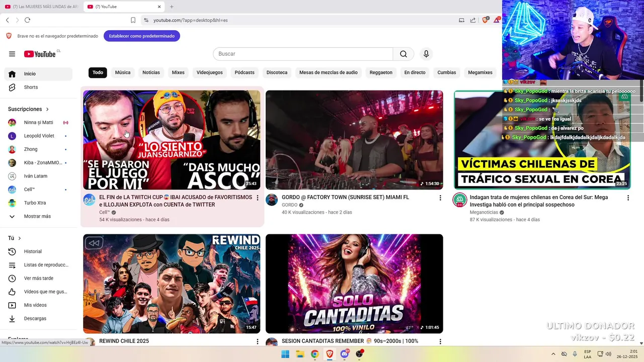Image resolution: width=644 pixels, height=362 pixels.
Task: Select the Mixes filter chip
Action: coord(178,72)
